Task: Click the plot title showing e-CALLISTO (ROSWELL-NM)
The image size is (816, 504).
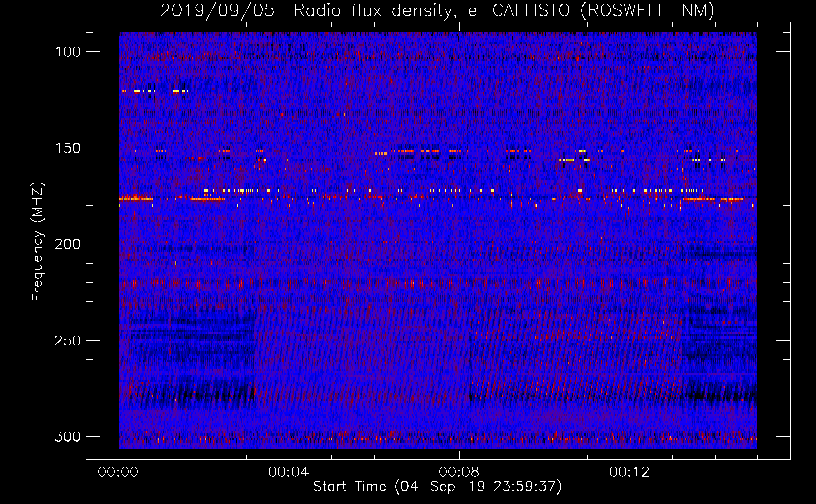Action: (437, 10)
